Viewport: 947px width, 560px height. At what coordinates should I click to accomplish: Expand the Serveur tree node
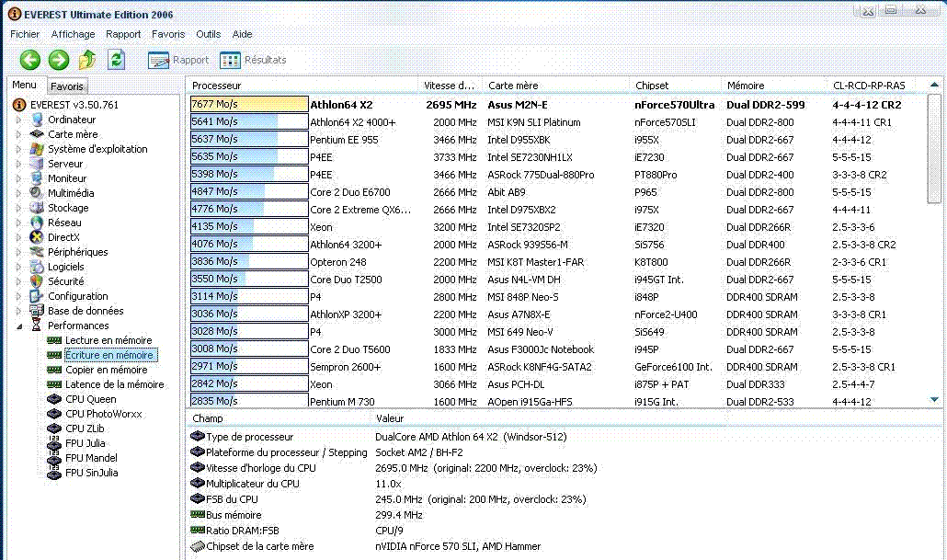click(x=18, y=164)
